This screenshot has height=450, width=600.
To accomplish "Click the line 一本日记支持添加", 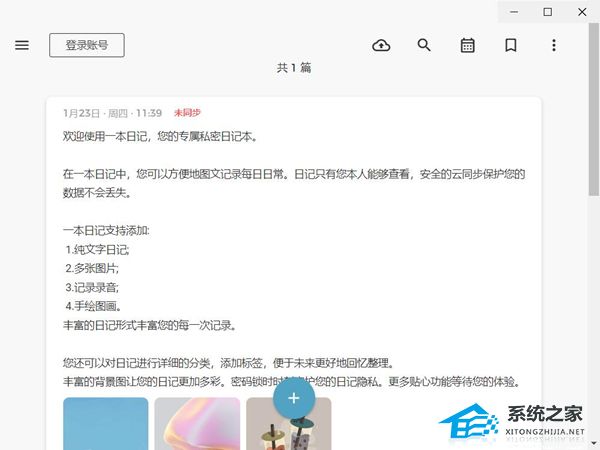I will point(106,231).
